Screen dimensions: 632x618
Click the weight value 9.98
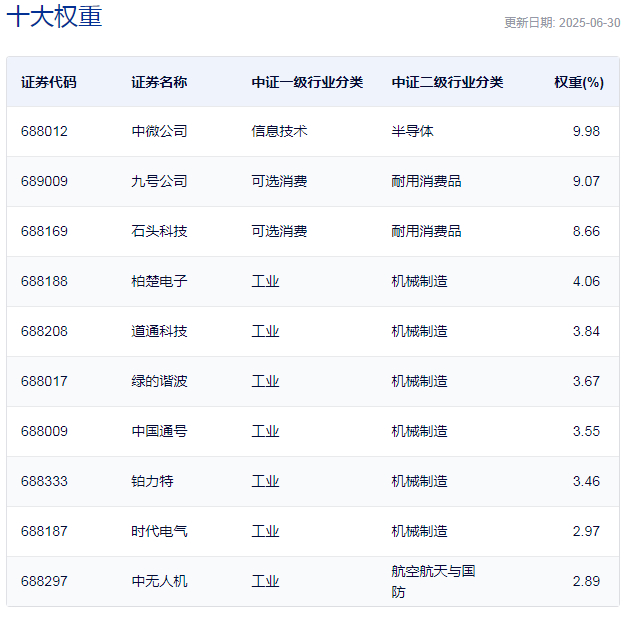coord(586,131)
